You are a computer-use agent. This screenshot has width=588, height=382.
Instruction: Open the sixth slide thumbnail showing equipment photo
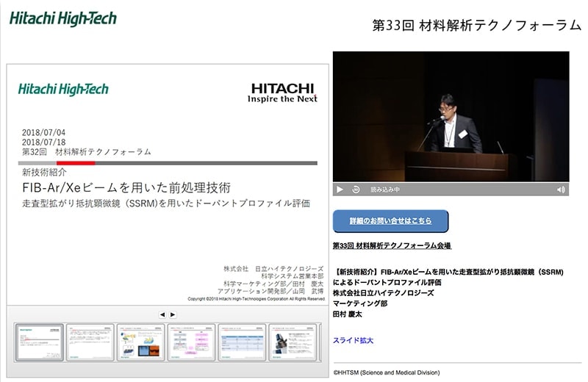293,342
